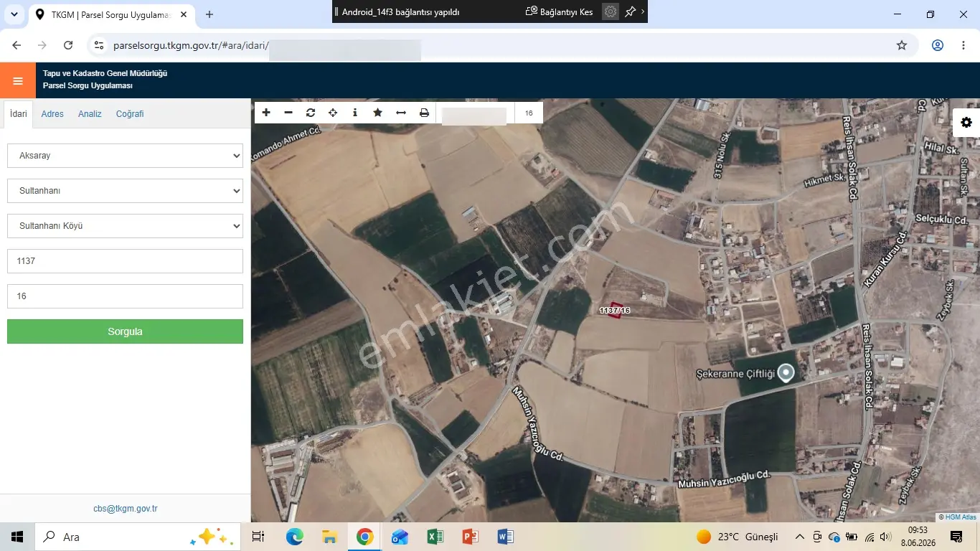Open Word from taskbar
The width and height of the screenshot is (980, 551).
coord(505,537)
